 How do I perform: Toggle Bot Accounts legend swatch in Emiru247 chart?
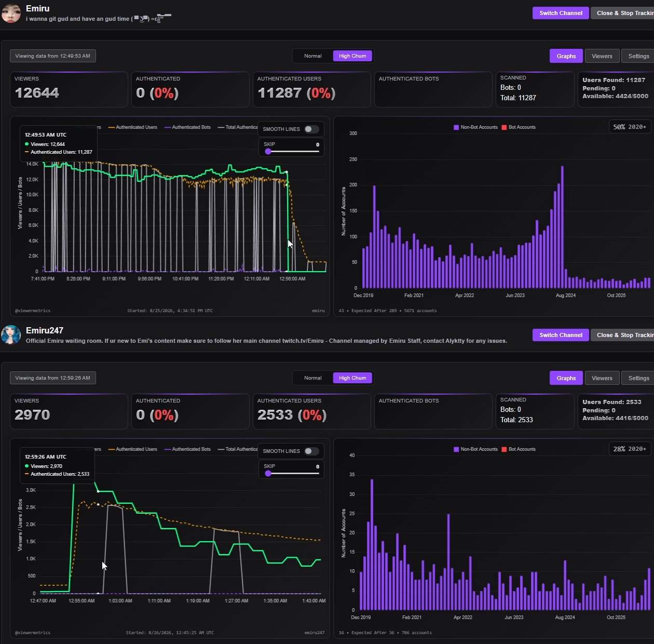504,449
